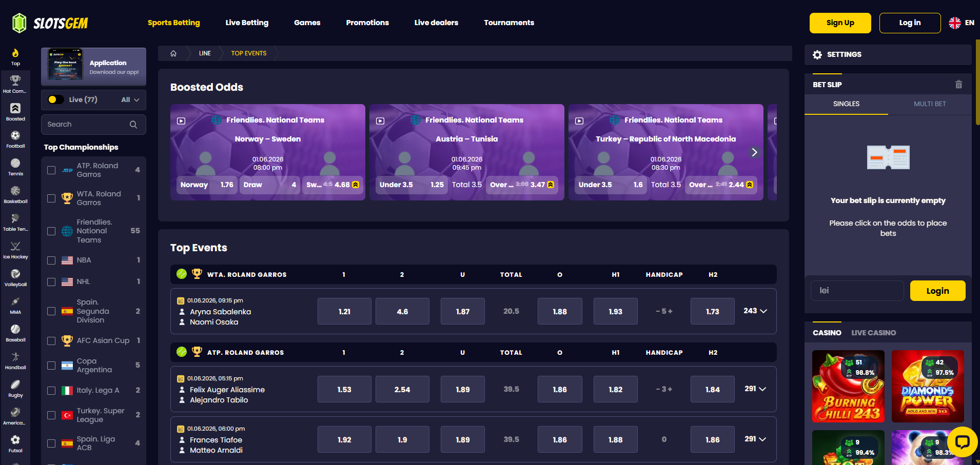
Task: Select Basketball in the sports sidebar
Action: (15, 195)
